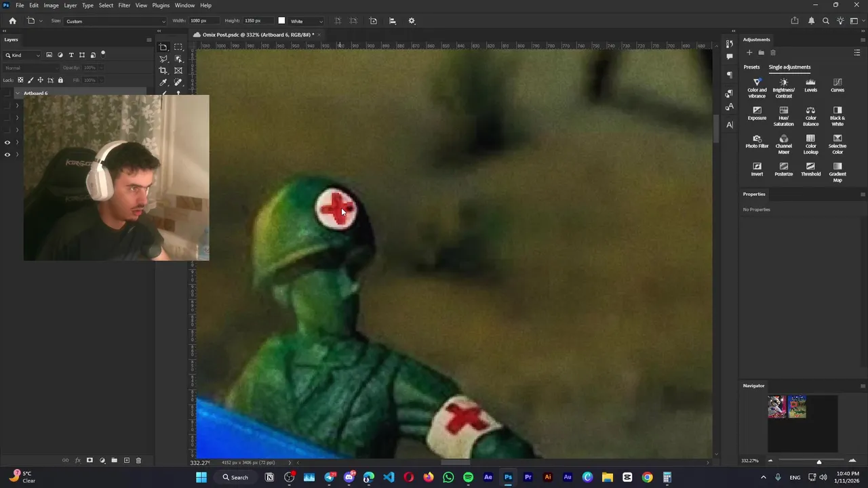The image size is (868, 488).
Task: Add a Color Lookup adjustment
Action: tap(810, 144)
